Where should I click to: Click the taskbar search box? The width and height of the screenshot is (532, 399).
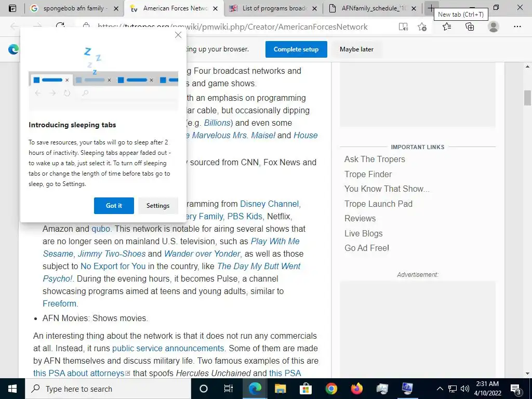pos(108,389)
